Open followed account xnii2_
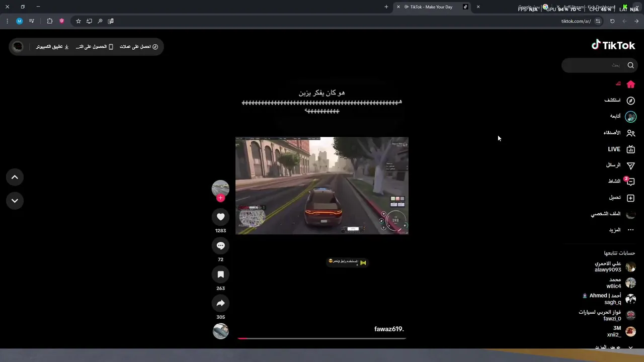Viewport: 644px width, 362px height. (x=621, y=331)
